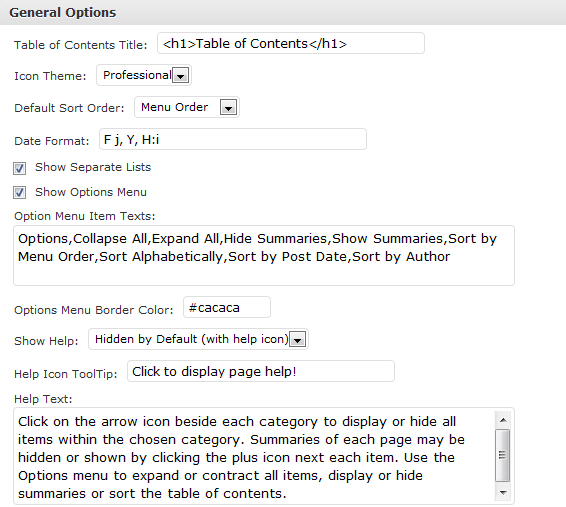Click into the Option Menu Item Texts box
The width and height of the screenshot is (566, 507).
264,255
